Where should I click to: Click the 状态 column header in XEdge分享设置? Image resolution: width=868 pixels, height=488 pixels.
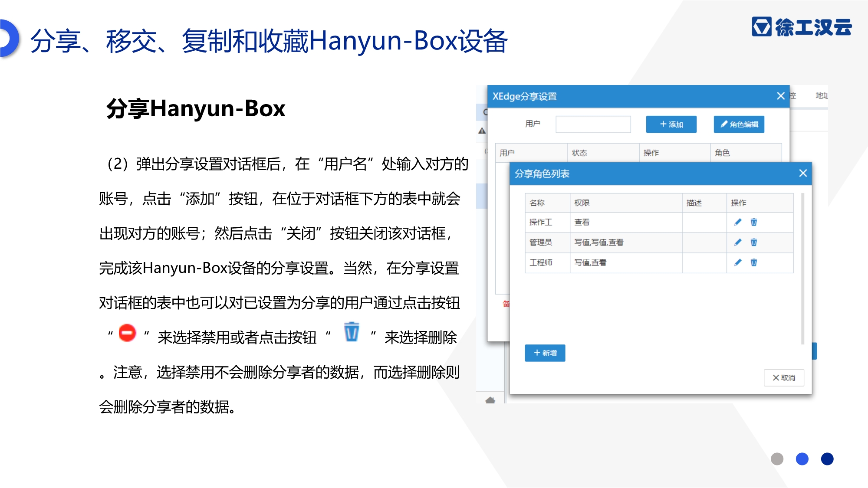click(603, 153)
